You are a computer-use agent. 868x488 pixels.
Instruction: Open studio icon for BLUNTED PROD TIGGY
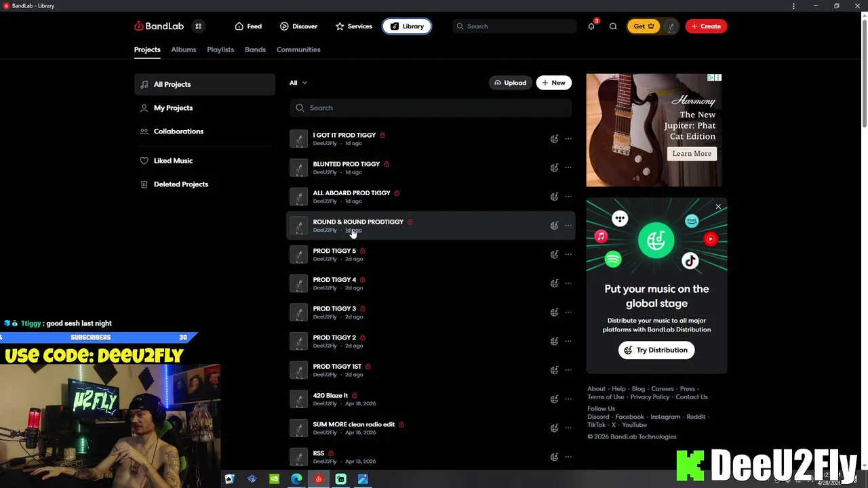pos(554,168)
